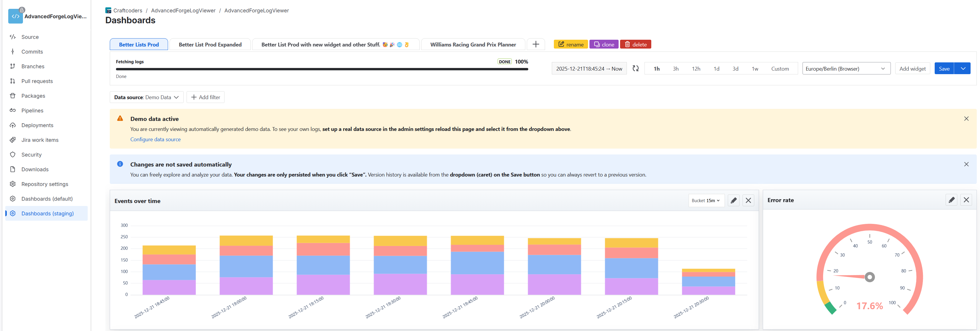Screen dimensions: 980x331
Task: Click the Add widget button
Action: coord(912,69)
